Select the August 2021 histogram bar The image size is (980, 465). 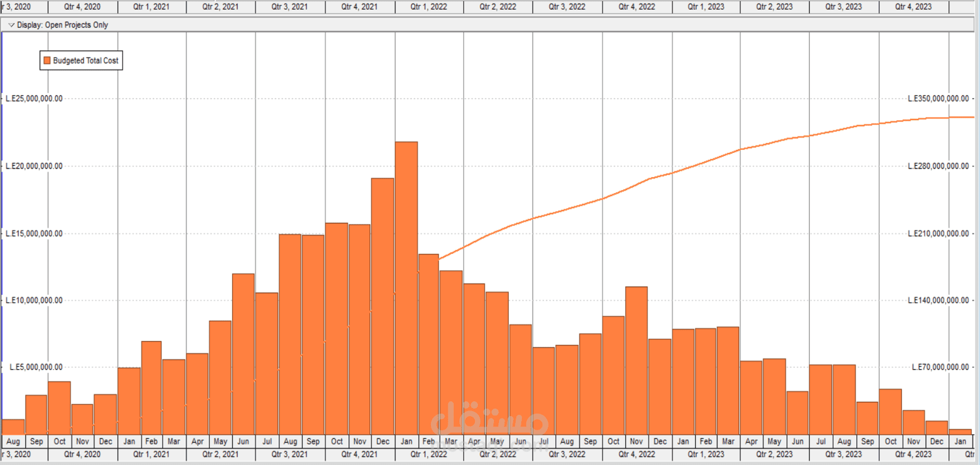290,334
